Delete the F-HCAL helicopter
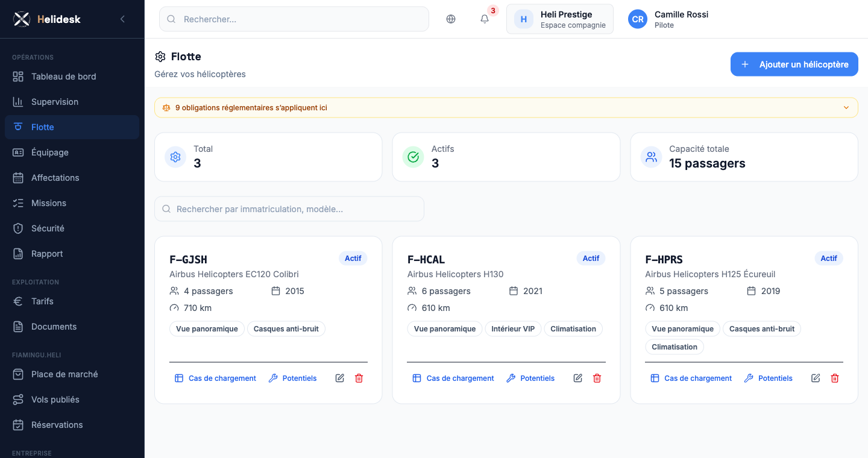 pyautogui.click(x=597, y=378)
